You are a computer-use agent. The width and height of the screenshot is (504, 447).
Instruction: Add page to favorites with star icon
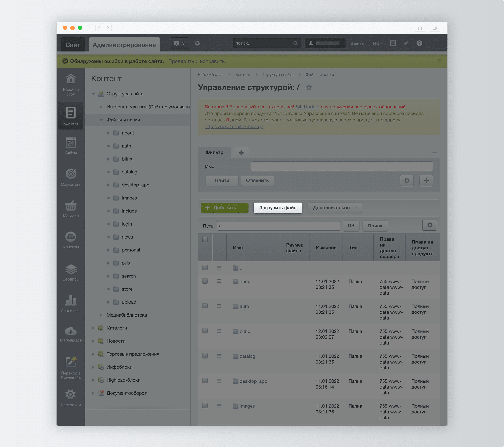coord(309,87)
